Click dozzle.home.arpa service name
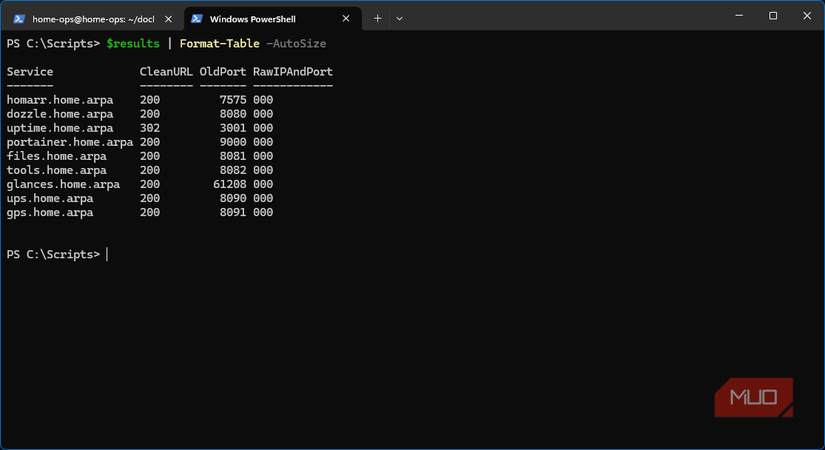 (60, 114)
